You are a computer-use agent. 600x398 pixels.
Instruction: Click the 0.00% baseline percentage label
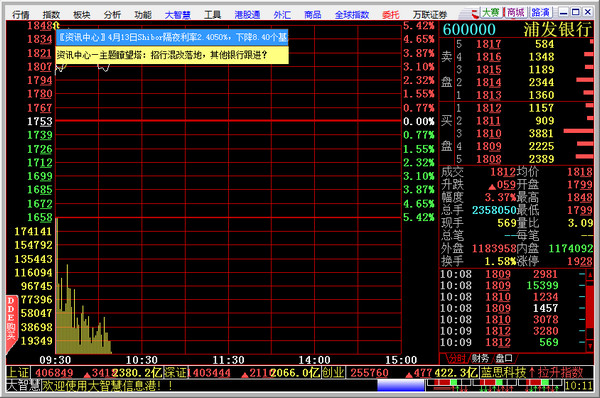point(419,121)
